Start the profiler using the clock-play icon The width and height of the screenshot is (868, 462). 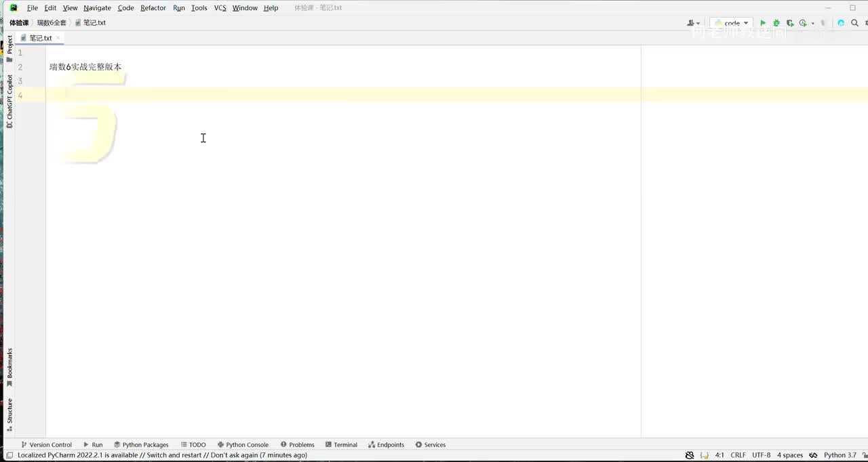click(x=803, y=23)
